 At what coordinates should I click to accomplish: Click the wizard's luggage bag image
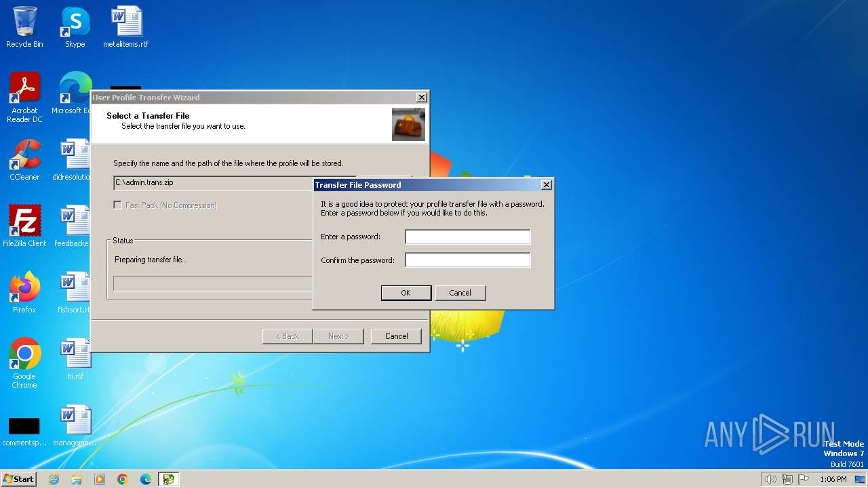408,124
